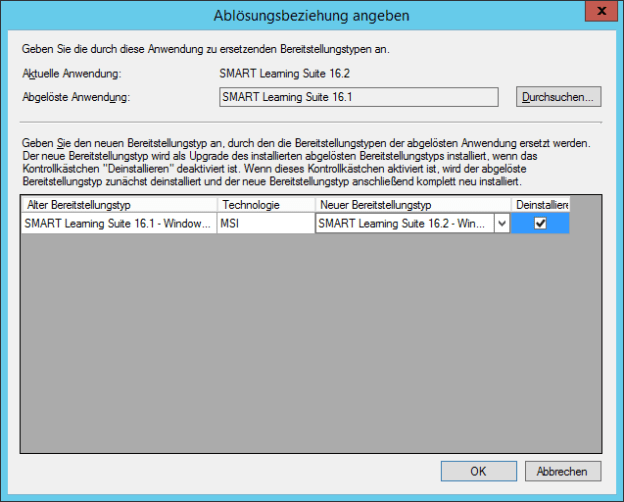The height and width of the screenshot is (502, 624).
Task: Sort by Alter Bereitstellungstyp column header
Action: tap(118, 204)
